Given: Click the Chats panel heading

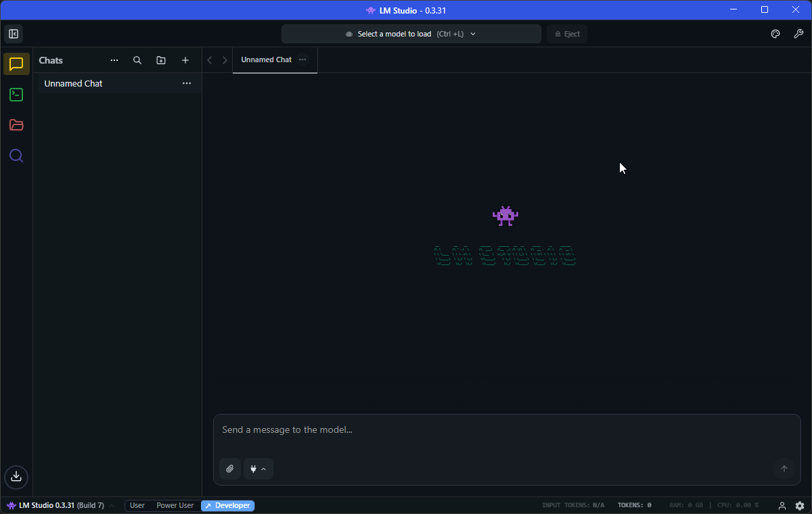Looking at the screenshot, I should coord(51,60).
